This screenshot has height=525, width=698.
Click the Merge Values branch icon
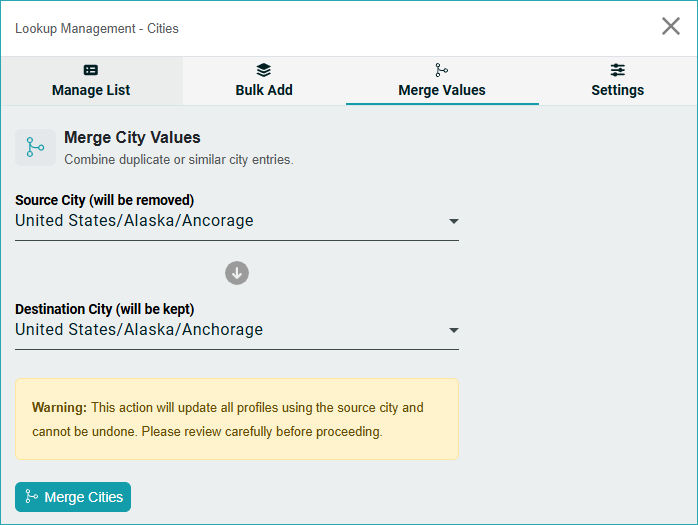pos(442,70)
